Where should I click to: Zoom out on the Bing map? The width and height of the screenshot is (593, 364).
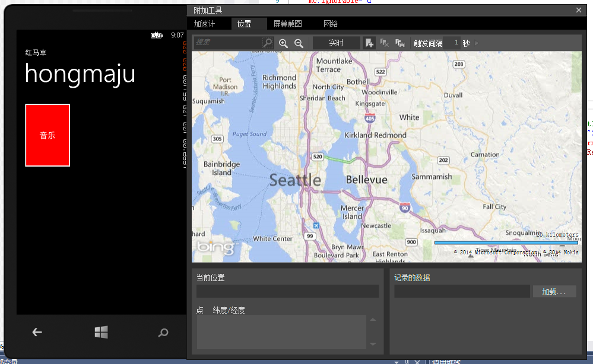click(x=299, y=43)
